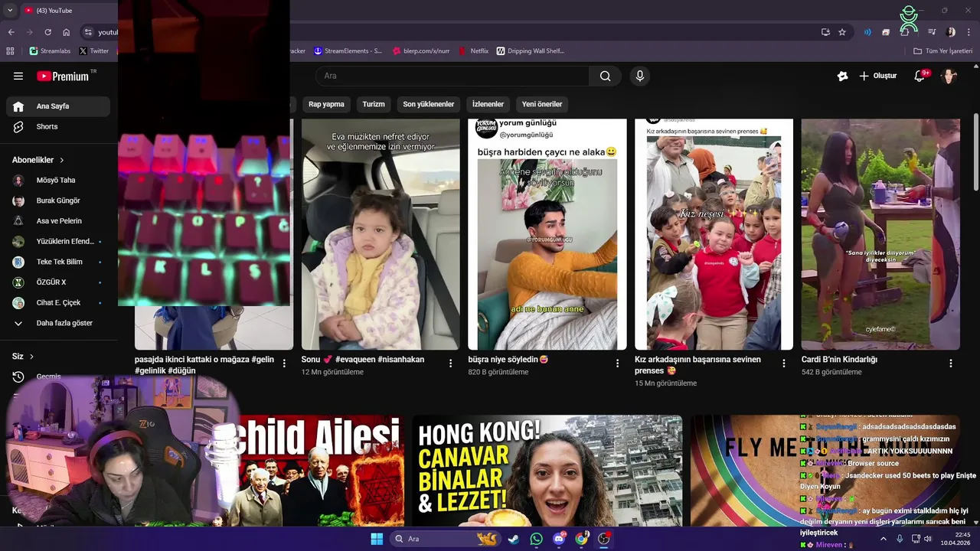
Task: Open the Burak Güngör channel subscription
Action: click(58, 201)
